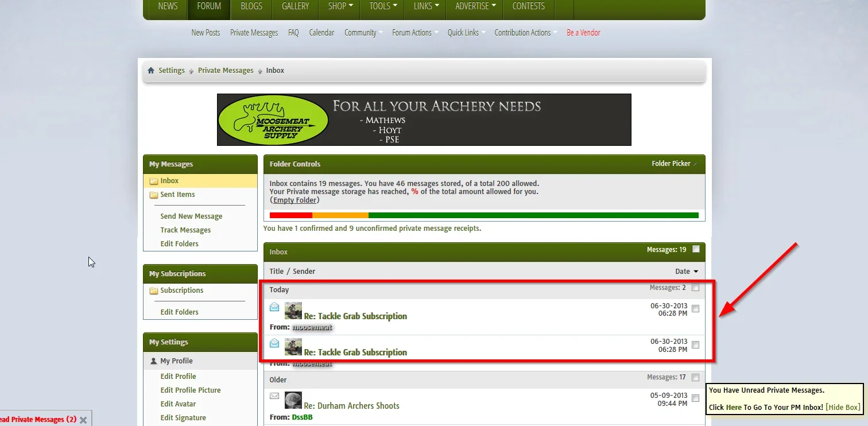Open the GALLERY navigation tab
Viewport: 868px width, 426px height.
[295, 6]
